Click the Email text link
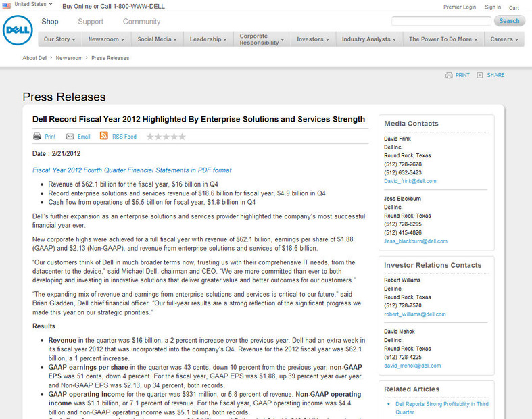Screen dimensions: 532x419 84,137
